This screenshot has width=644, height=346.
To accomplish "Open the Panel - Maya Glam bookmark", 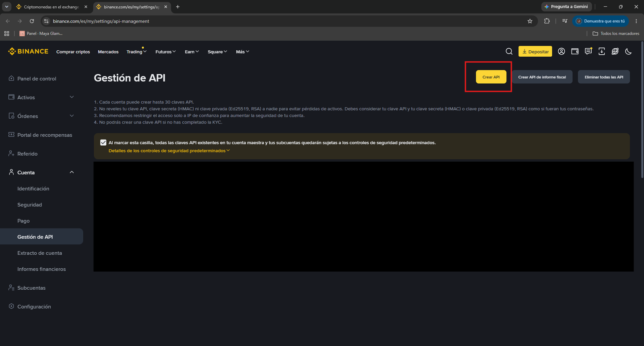I will (41, 33).
